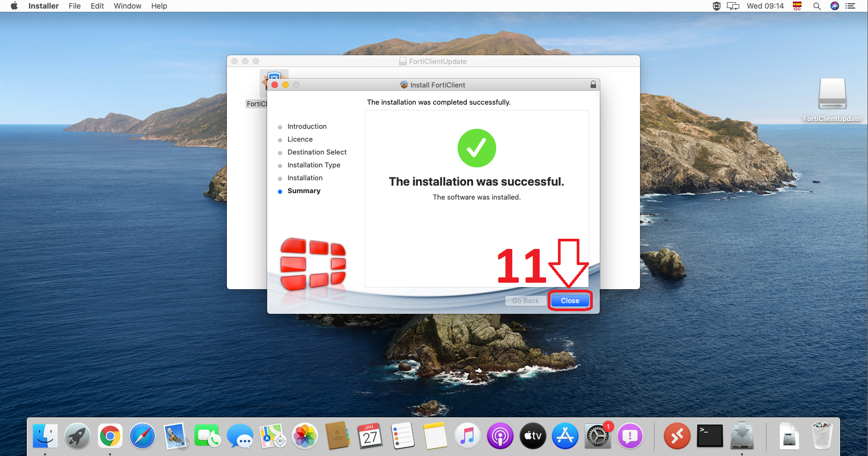
Task: Open Spotlight search magnifier icon
Action: (816, 6)
